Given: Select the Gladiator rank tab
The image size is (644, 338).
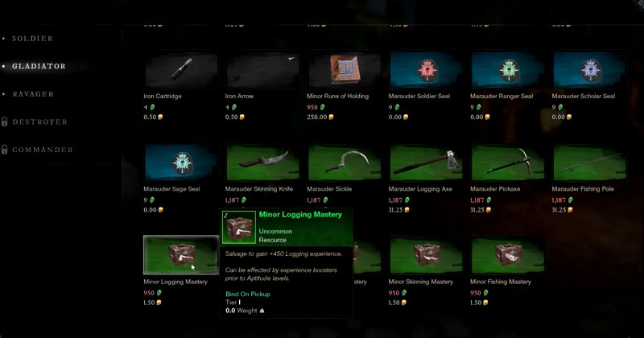Looking at the screenshot, I should tap(39, 66).
